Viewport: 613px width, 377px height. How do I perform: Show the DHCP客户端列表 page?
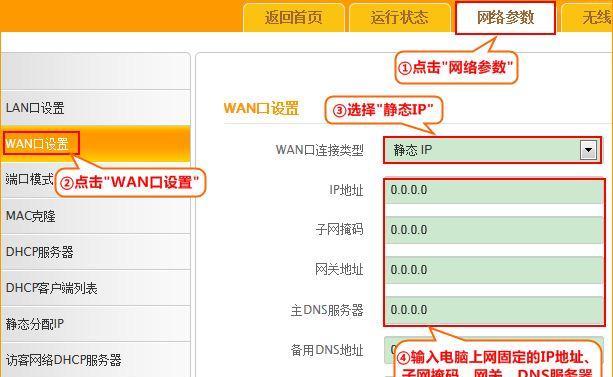tap(95, 288)
